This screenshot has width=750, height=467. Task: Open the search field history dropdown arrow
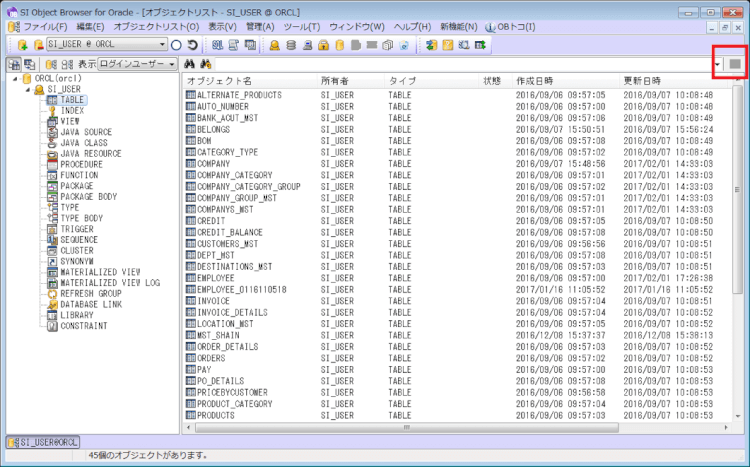(717, 64)
